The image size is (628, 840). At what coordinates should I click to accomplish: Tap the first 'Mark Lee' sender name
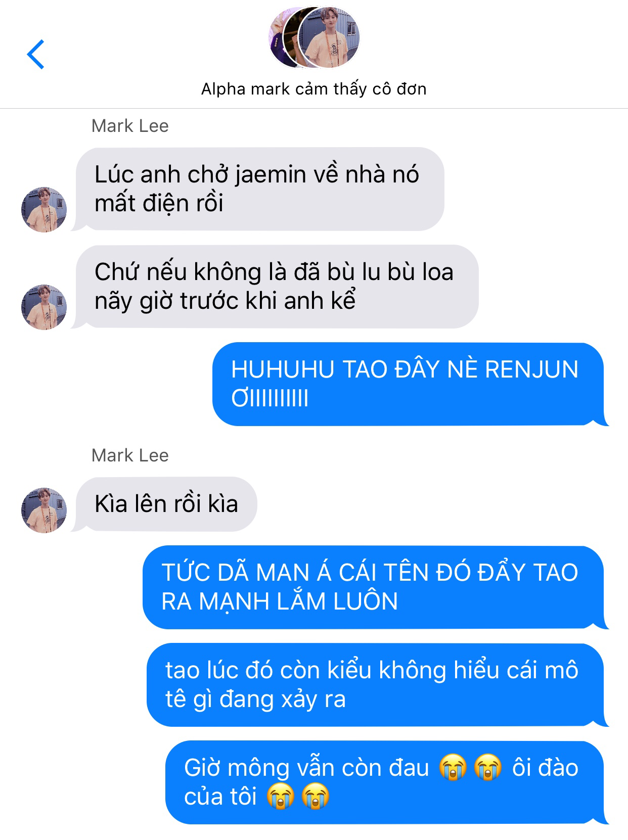coord(130,126)
